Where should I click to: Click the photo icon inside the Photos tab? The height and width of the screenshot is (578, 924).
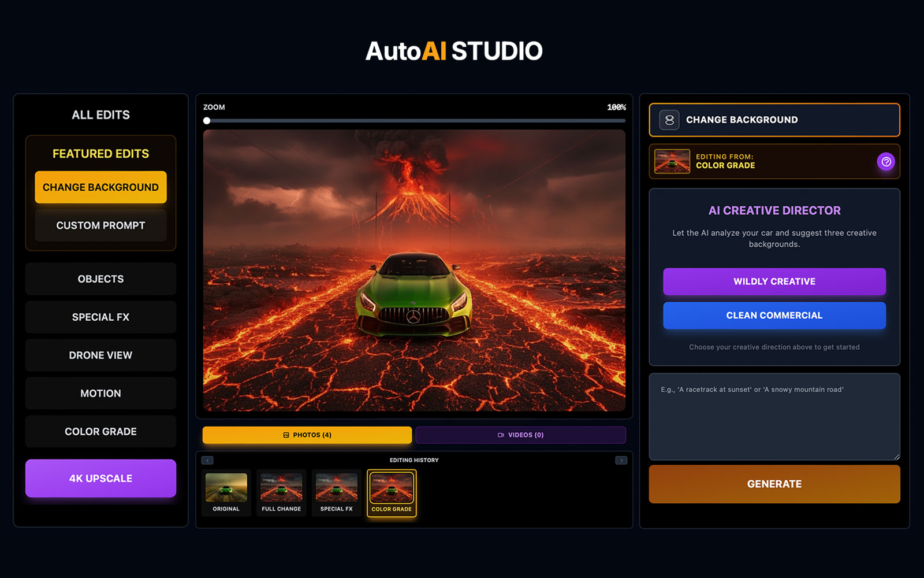point(285,435)
